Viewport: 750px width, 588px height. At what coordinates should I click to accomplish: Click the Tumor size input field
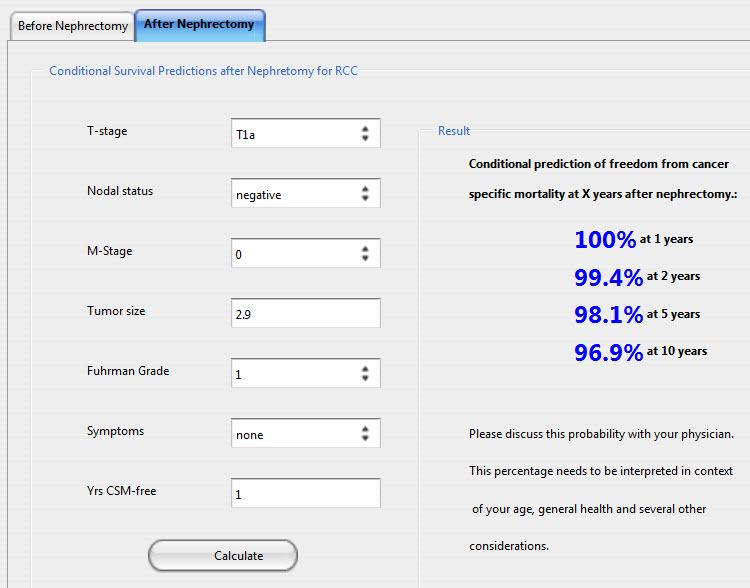[x=306, y=313]
